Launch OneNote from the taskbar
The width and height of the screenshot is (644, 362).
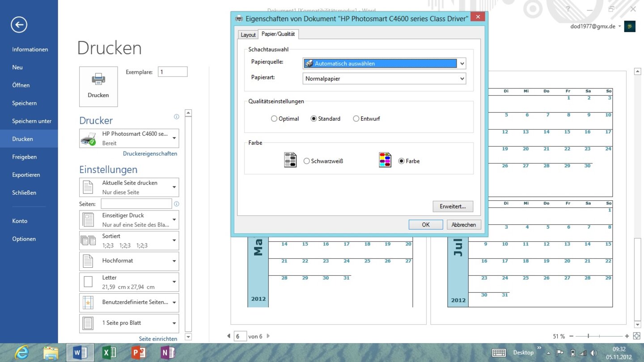[168, 353]
